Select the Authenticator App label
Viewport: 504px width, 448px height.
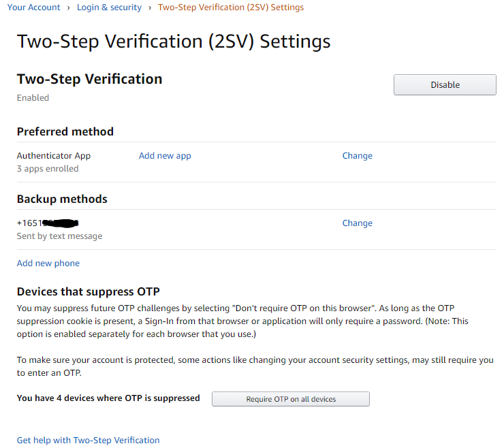pos(54,156)
